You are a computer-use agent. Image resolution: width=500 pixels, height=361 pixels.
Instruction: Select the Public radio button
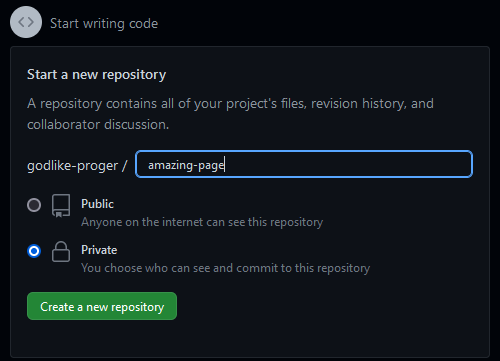click(34, 205)
